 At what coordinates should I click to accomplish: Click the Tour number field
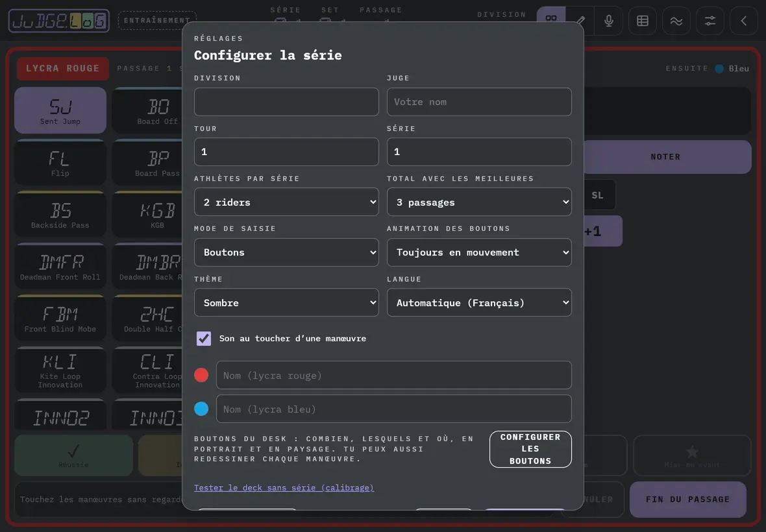[286, 152]
